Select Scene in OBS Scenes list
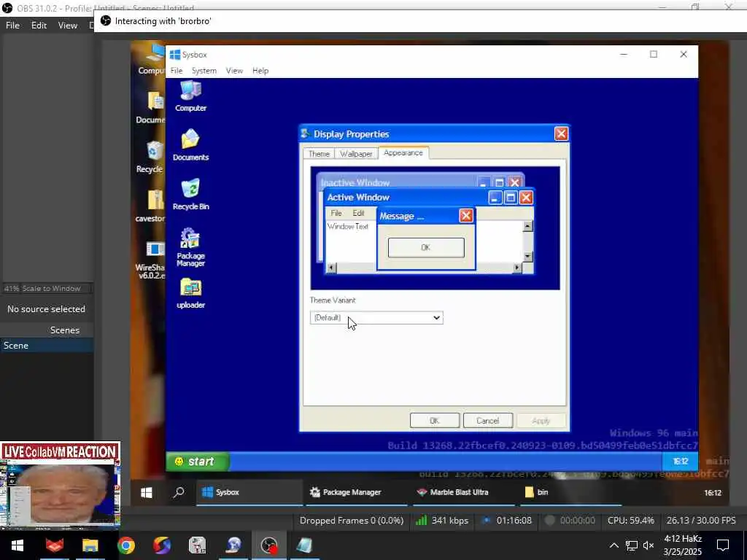 pyautogui.click(x=47, y=346)
